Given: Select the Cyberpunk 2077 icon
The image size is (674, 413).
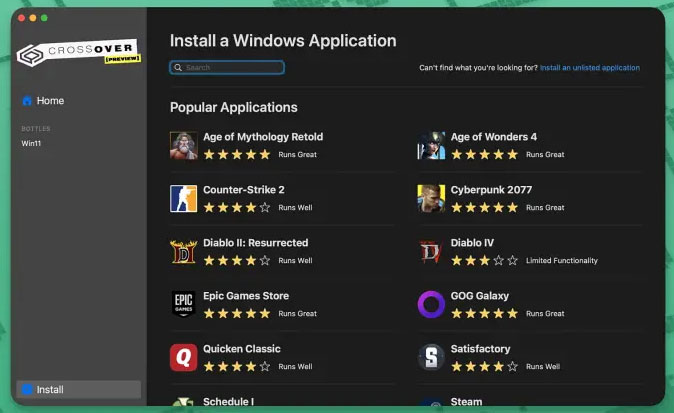Looking at the screenshot, I should pos(431,199).
